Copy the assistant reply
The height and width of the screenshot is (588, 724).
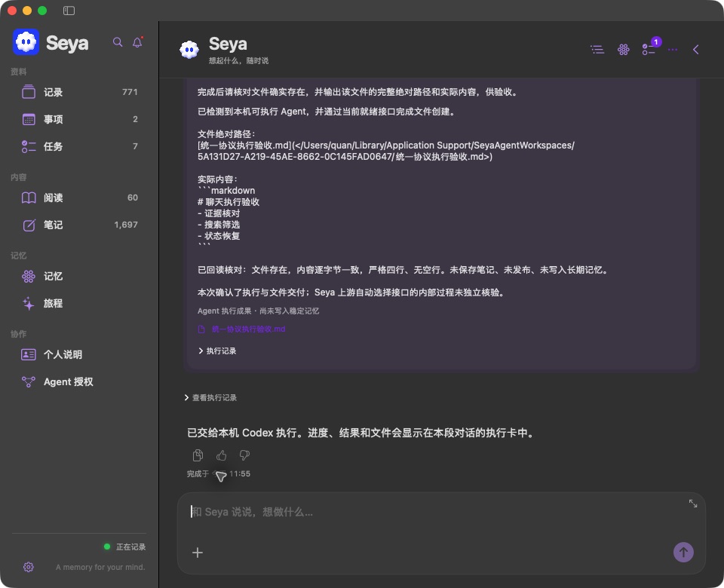pyautogui.click(x=198, y=455)
